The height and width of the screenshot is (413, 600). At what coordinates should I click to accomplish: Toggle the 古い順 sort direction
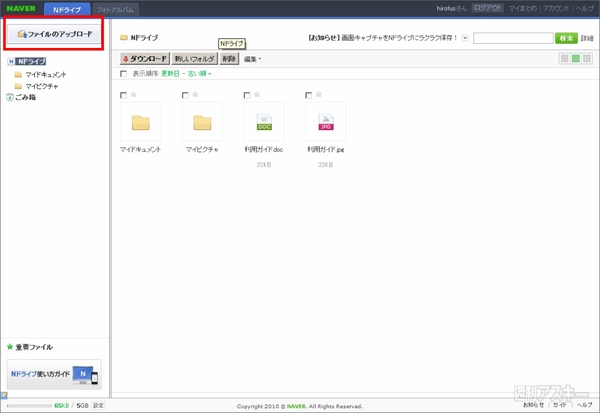click(199, 73)
